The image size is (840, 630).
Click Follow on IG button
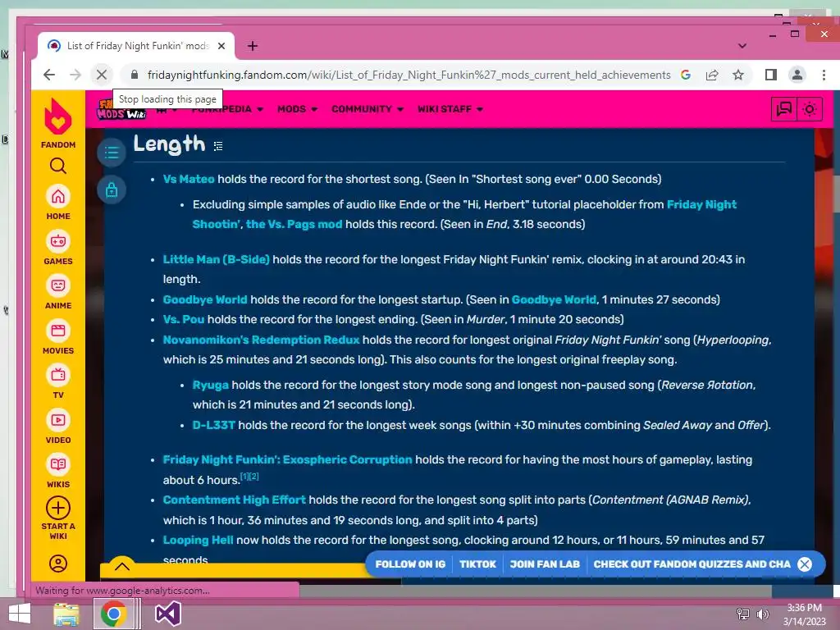point(410,564)
